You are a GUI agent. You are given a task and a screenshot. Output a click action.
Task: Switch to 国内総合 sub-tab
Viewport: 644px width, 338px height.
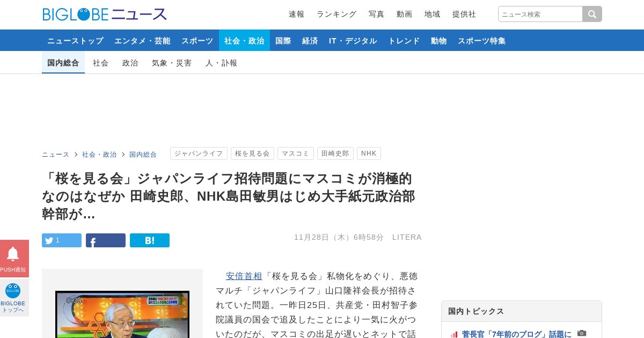(63, 63)
